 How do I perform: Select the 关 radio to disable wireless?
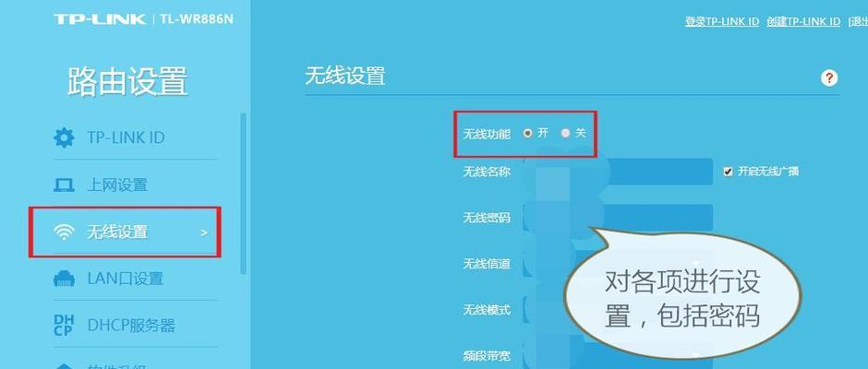[x=565, y=134]
